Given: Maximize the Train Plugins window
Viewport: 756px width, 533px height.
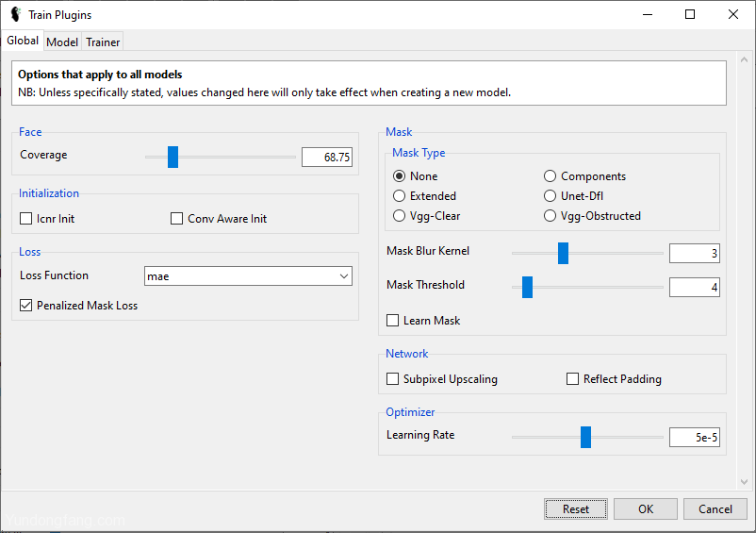Looking at the screenshot, I should tap(690, 14).
